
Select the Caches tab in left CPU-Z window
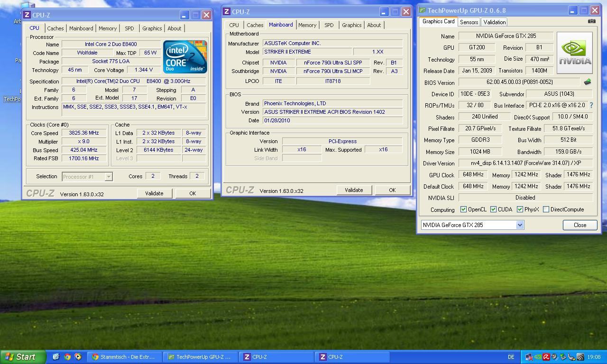click(55, 28)
